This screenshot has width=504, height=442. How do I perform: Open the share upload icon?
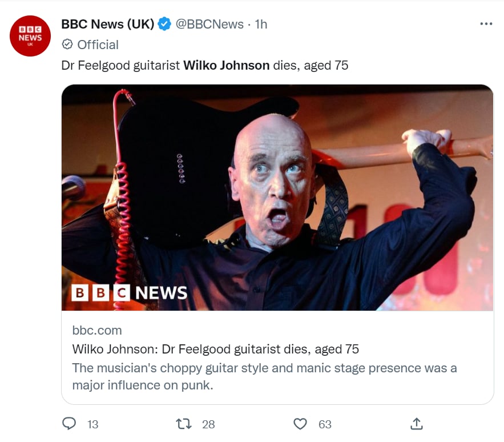coord(417,424)
